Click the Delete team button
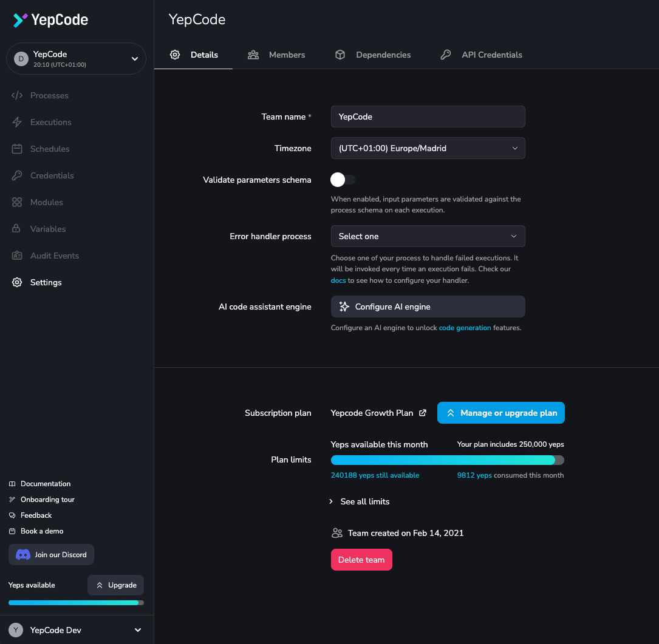 (361, 560)
